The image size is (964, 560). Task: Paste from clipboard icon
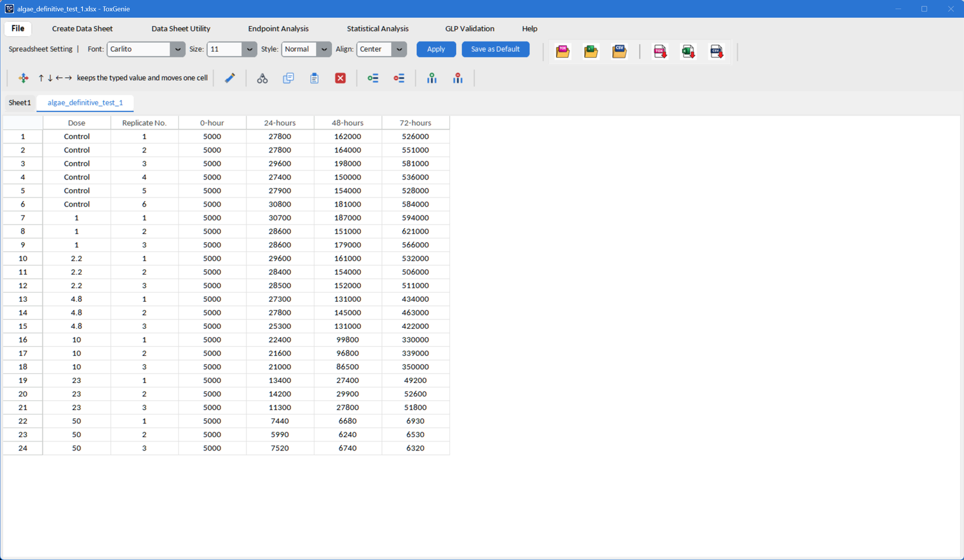click(315, 78)
